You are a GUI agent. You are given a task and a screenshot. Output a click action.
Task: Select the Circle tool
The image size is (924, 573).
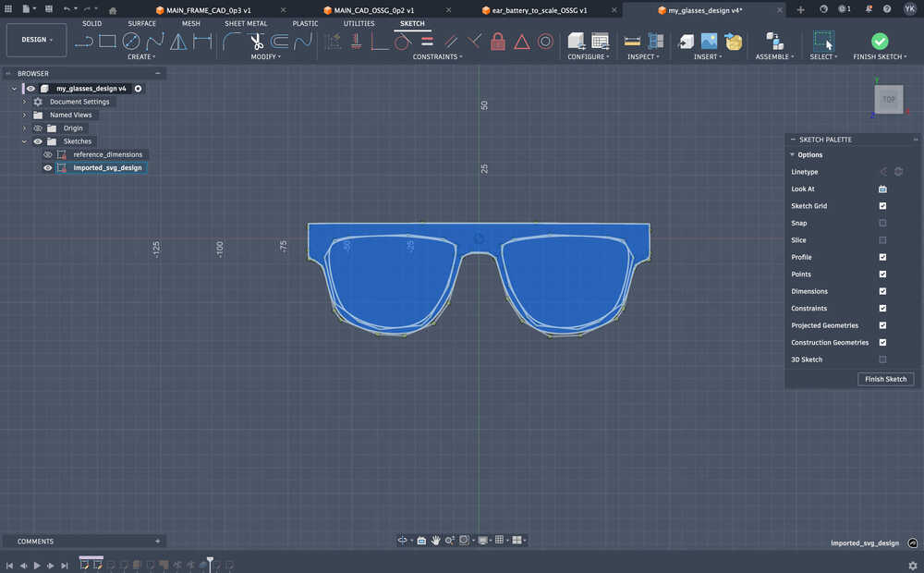pyautogui.click(x=130, y=41)
